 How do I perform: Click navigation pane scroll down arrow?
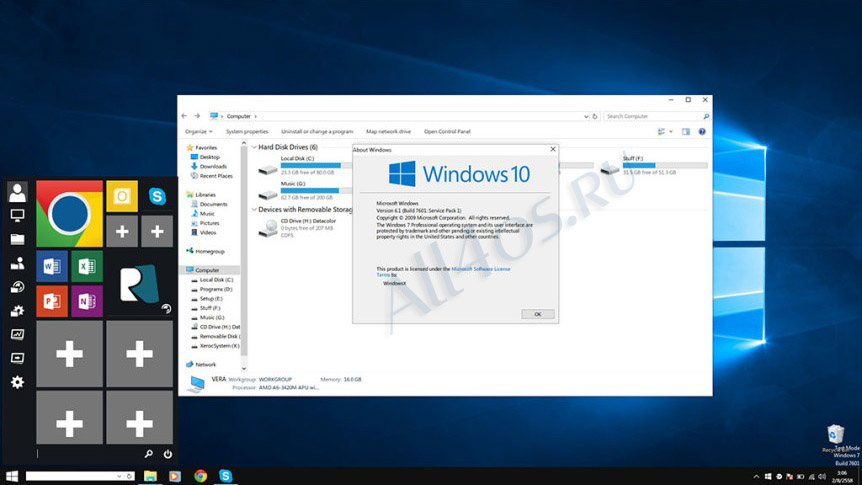244,369
